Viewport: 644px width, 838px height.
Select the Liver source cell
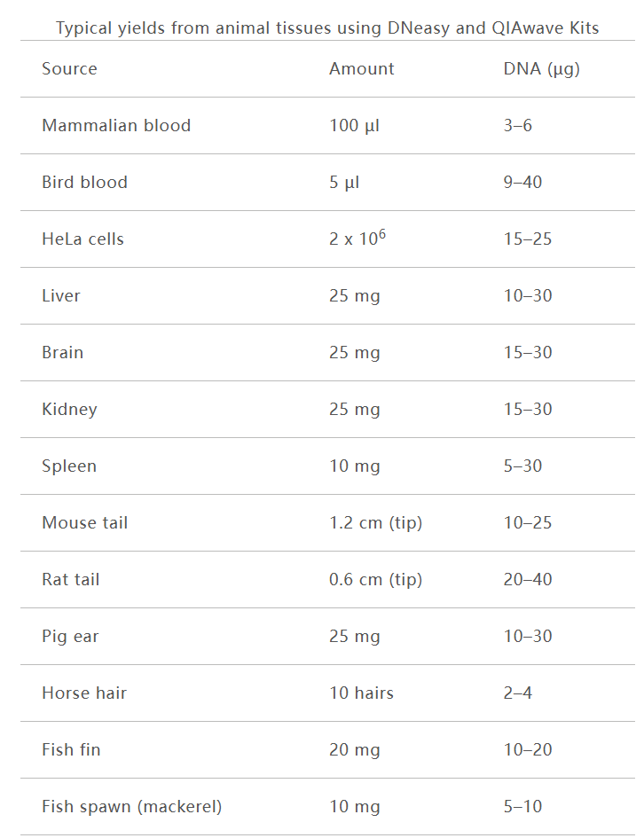61,296
